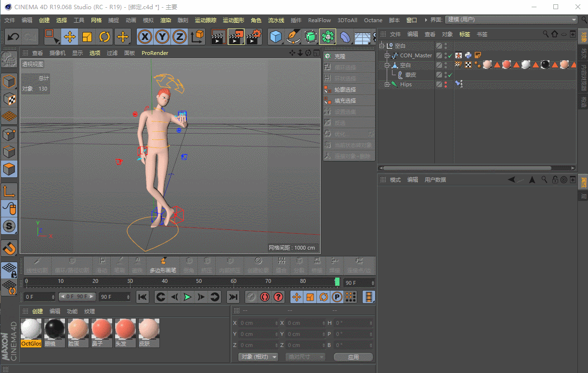Select the 头发 material swatch
This screenshot has width=588, height=373.
coord(125,333)
